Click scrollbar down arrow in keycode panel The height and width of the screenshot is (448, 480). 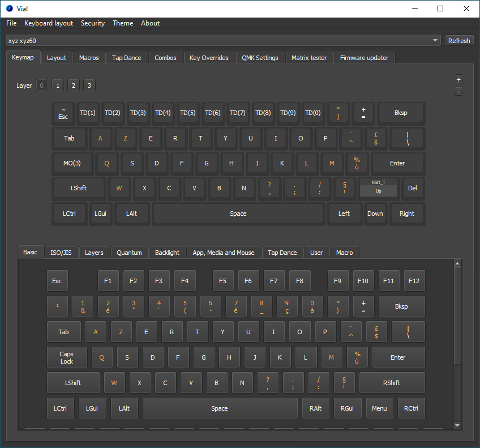point(457,425)
